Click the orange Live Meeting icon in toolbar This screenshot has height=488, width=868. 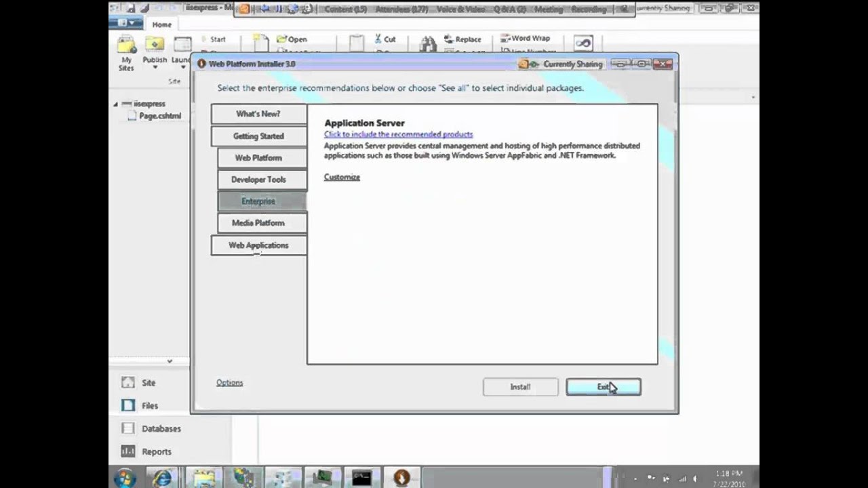(x=244, y=9)
